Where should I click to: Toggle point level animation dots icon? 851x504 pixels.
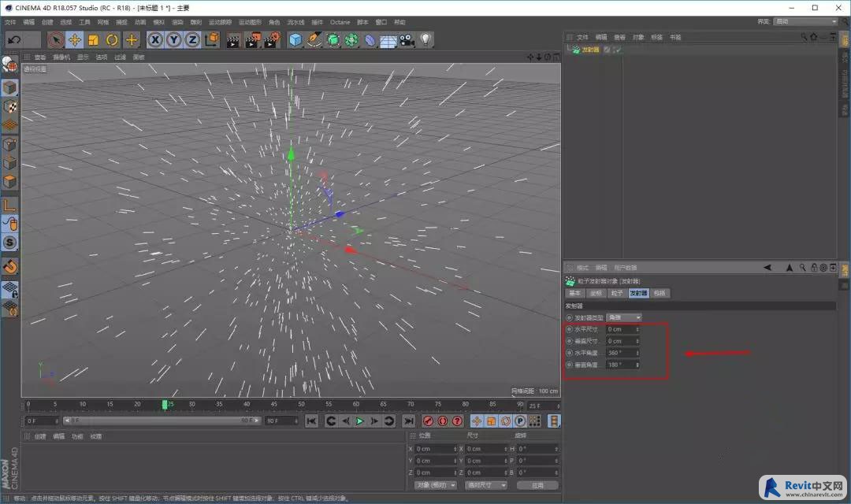534,421
